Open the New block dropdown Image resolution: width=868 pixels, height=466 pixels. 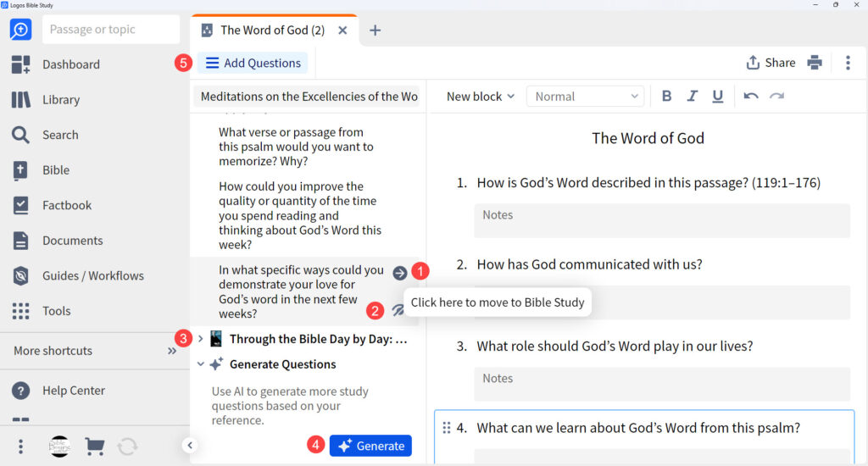tap(480, 97)
